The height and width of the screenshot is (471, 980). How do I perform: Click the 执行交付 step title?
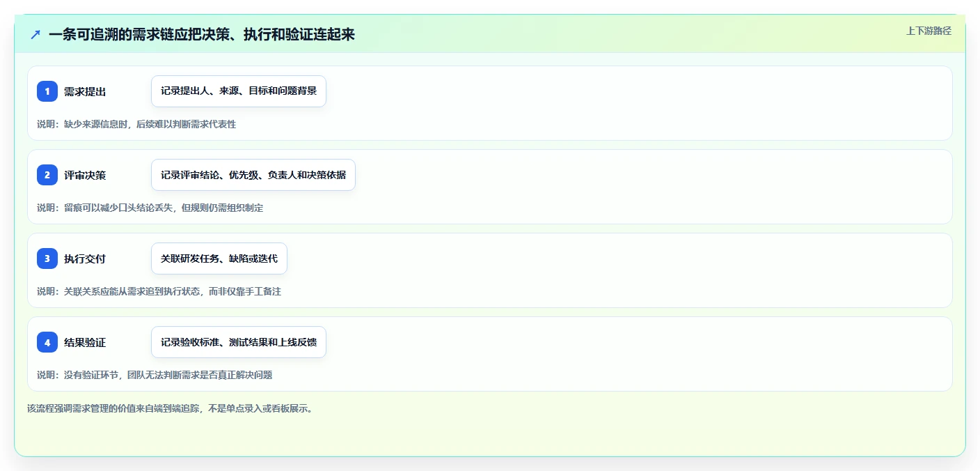85,258
